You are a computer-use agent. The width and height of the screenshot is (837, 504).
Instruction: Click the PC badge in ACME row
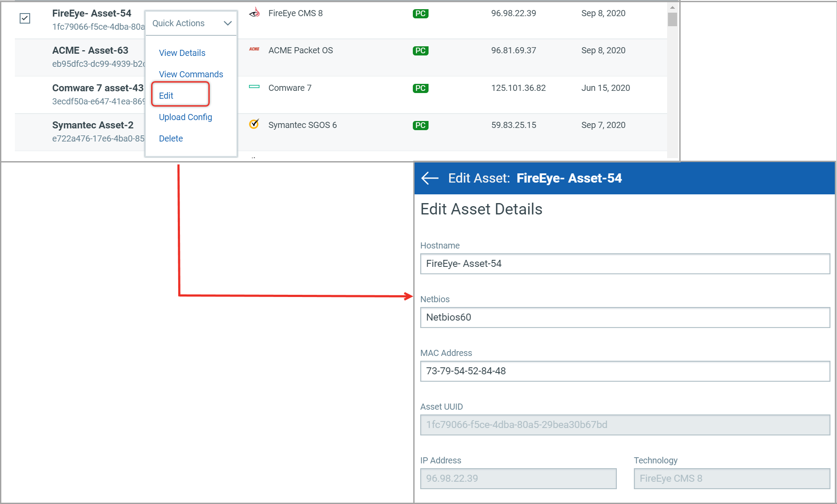tap(420, 51)
